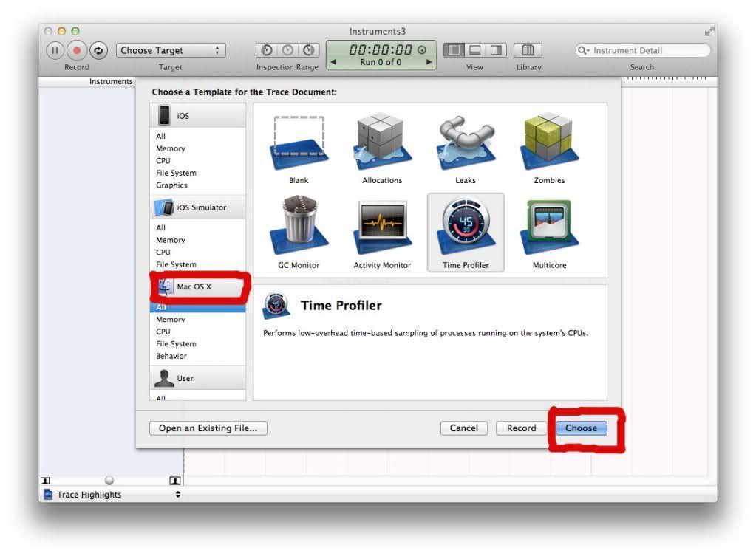Click the Choose button
756x556 pixels.
[x=581, y=428]
